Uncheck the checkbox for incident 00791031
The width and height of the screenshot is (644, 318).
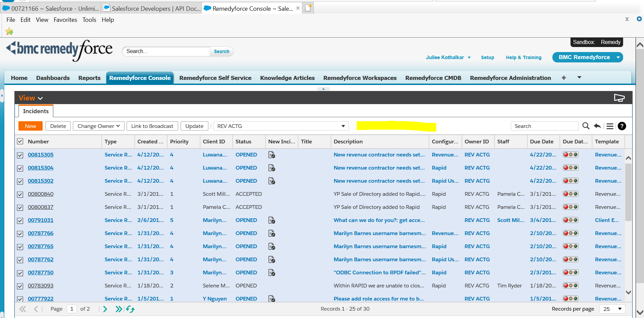(20, 221)
